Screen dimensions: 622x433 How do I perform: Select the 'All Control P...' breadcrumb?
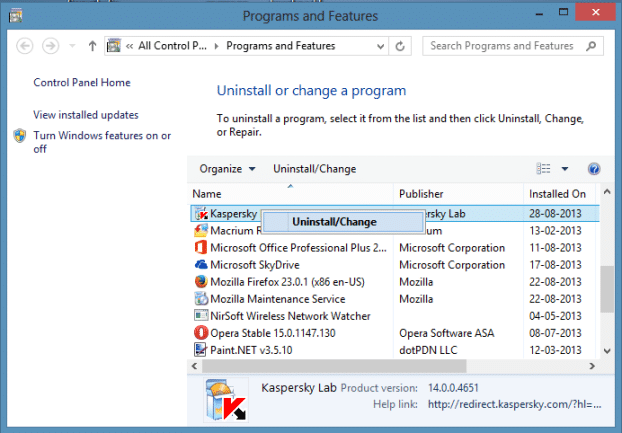click(173, 46)
